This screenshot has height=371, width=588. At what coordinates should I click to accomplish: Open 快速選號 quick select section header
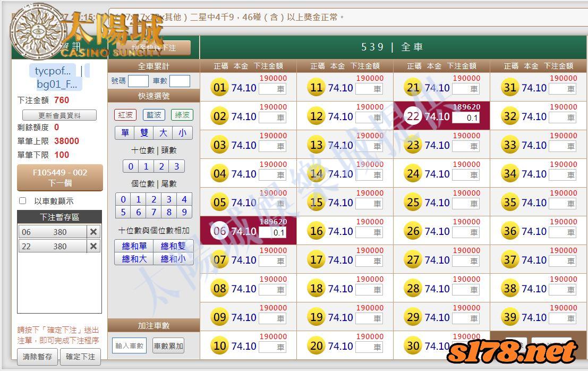click(x=154, y=96)
